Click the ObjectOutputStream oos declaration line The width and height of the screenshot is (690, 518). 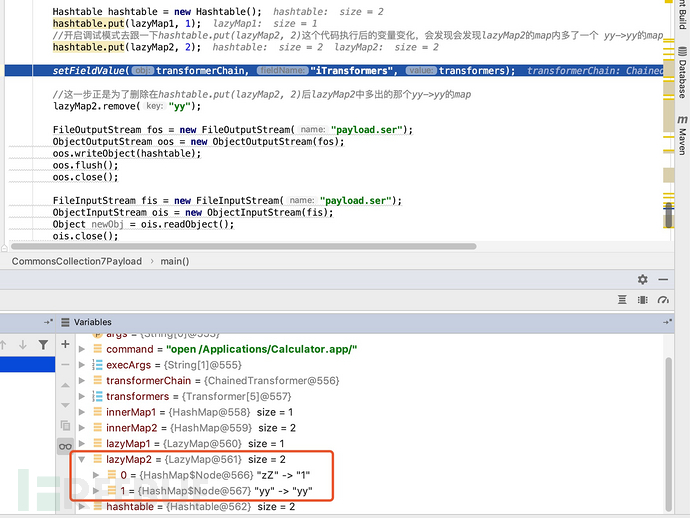point(198,142)
